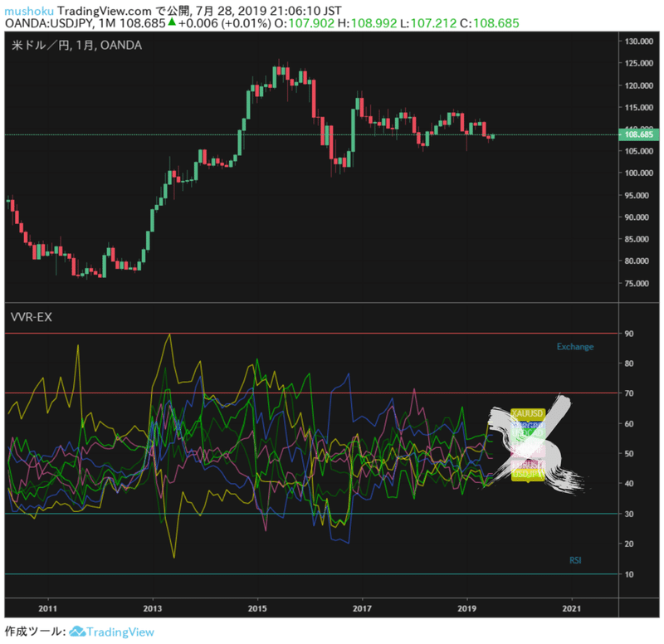Click the 105.000 price axis value

pos(638,151)
